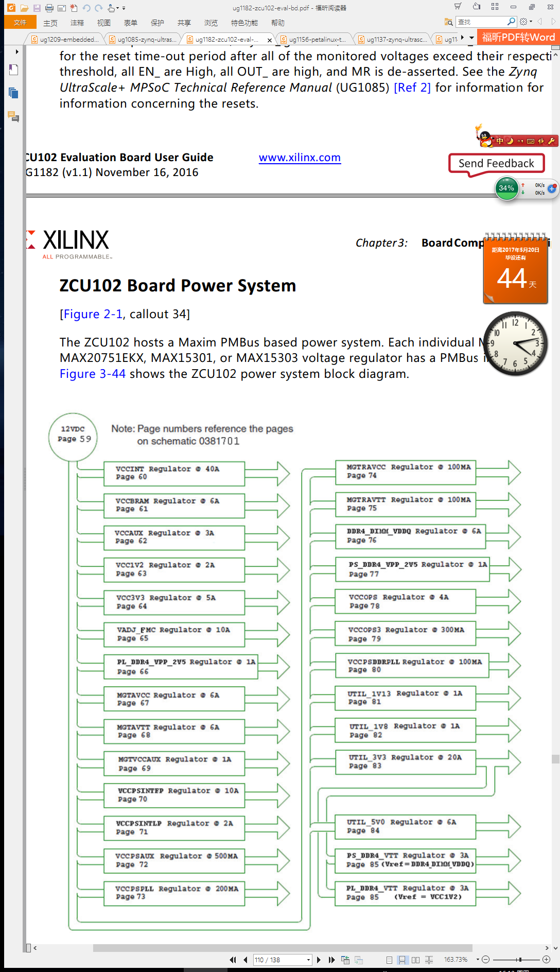560x972 pixels.
Task: Open the 注释 ribbon tab
Action: tap(77, 23)
